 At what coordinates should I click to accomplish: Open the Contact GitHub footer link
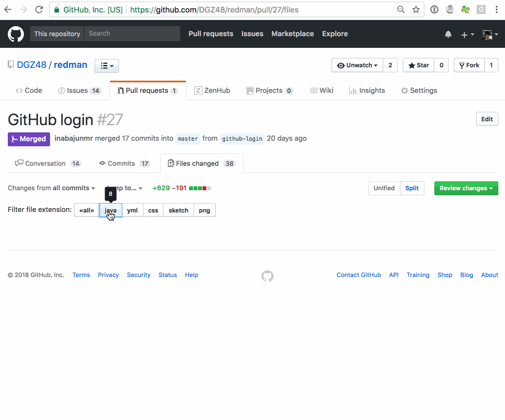point(359,275)
